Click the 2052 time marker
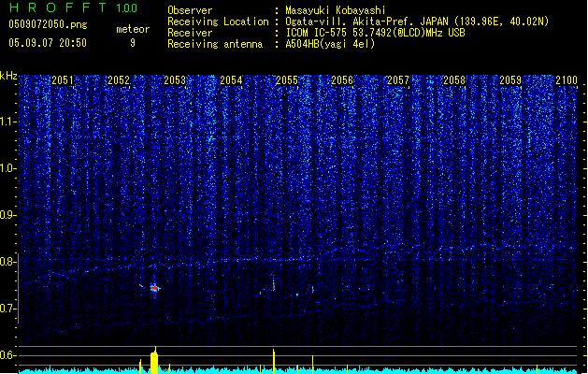This screenshot has width=588, height=374. (119, 80)
